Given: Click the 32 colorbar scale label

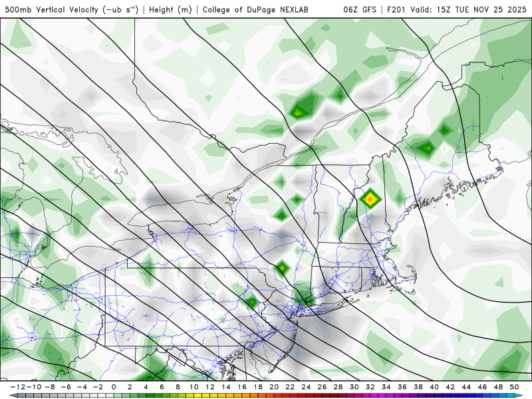Looking at the screenshot, I should 370,387.
